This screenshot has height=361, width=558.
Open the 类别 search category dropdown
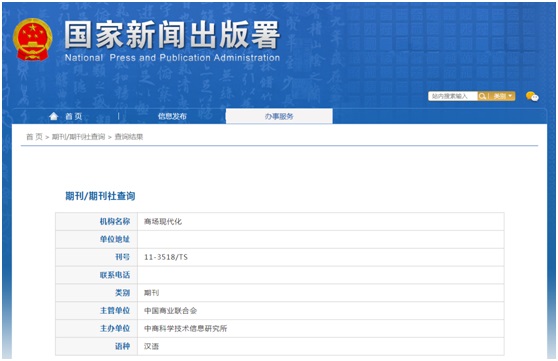tap(502, 96)
